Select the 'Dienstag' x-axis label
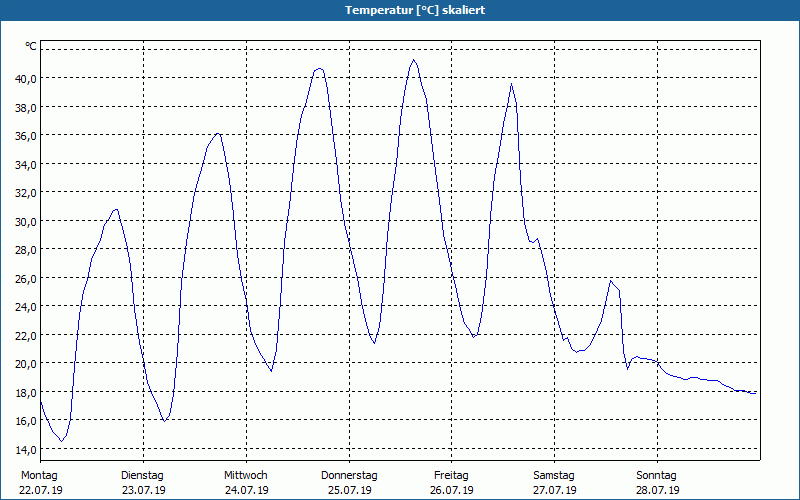This screenshot has height=500, width=800. (x=142, y=475)
